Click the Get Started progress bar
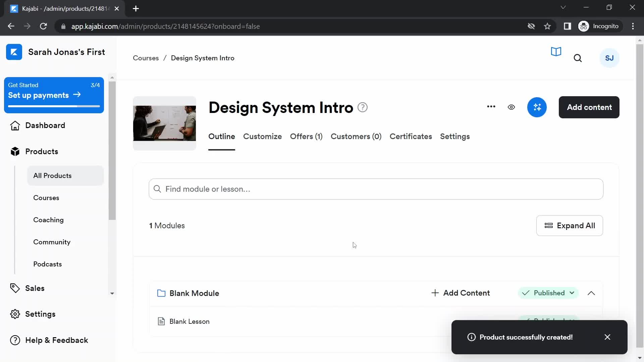644x362 pixels. (x=54, y=106)
